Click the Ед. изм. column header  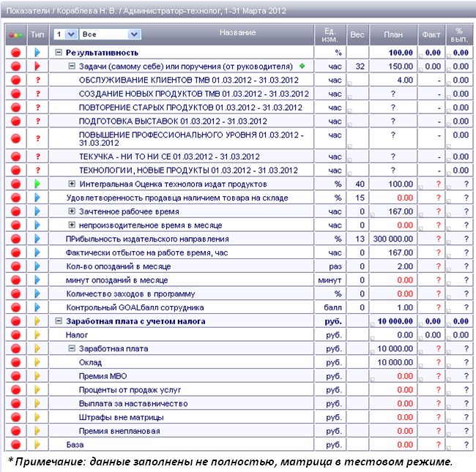click(x=330, y=34)
